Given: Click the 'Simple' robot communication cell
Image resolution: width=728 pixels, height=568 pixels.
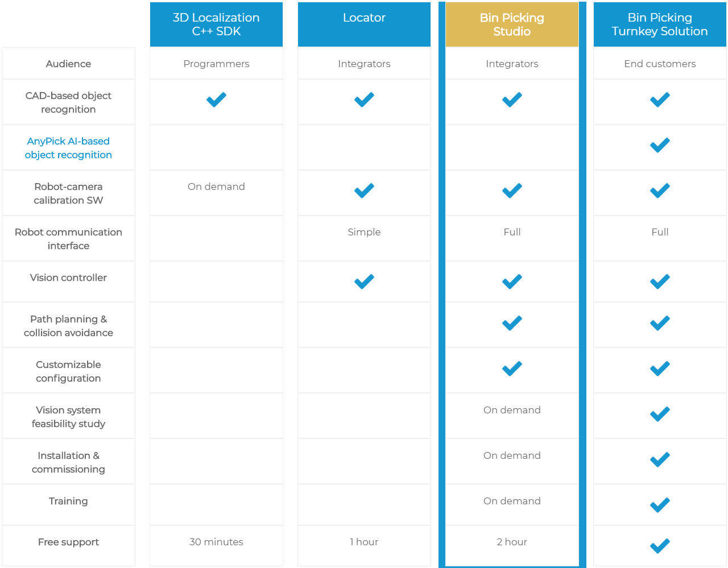Looking at the screenshot, I should tap(364, 232).
